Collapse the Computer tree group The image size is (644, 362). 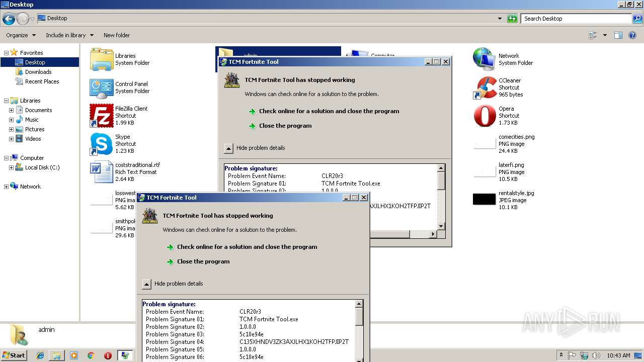point(6,158)
